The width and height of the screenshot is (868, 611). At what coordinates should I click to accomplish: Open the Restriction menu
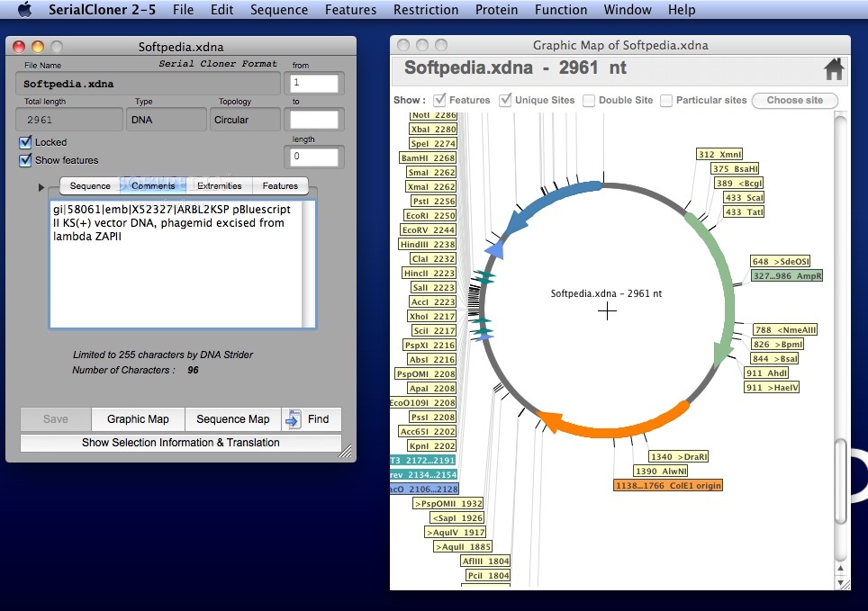426,9
